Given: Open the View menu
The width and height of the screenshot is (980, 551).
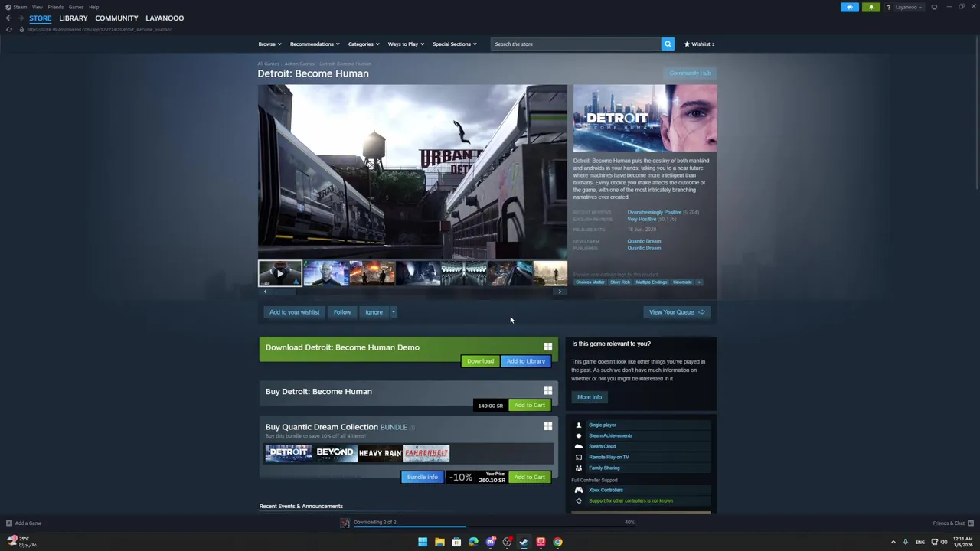Looking at the screenshot, I should (x=38, y=7).
